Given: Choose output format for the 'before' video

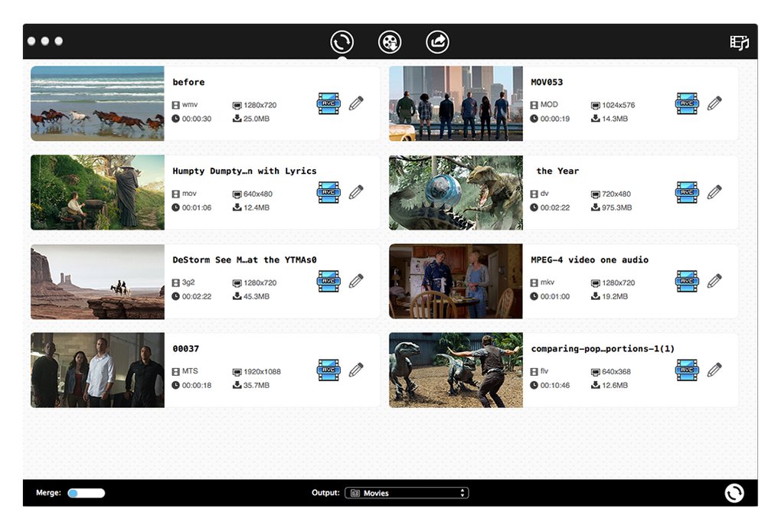Looking at the screenshot, I should (x=328, y=103).
